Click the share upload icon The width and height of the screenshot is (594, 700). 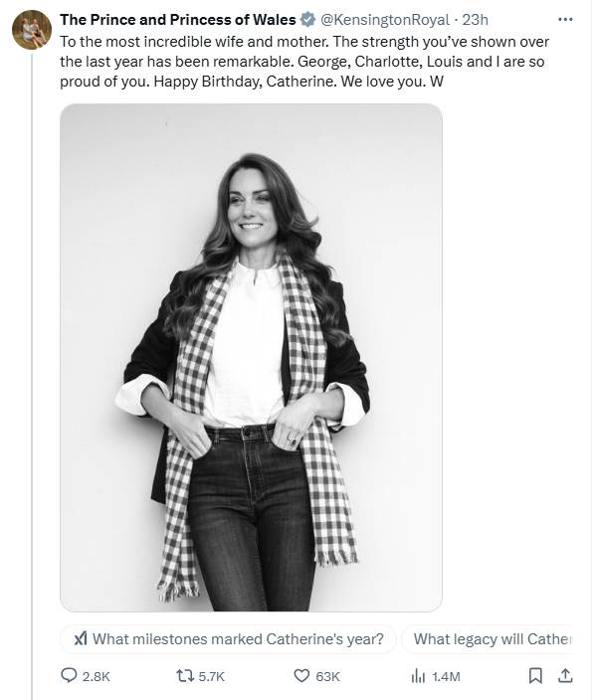point(565,676)
